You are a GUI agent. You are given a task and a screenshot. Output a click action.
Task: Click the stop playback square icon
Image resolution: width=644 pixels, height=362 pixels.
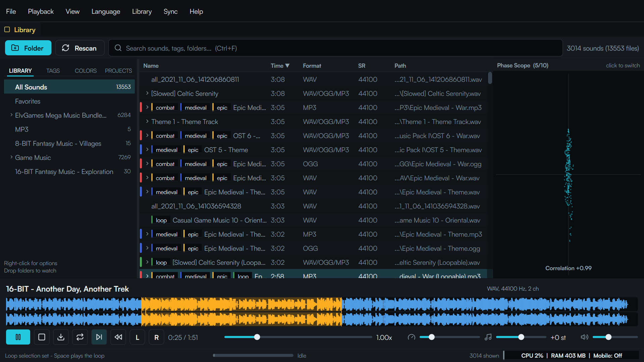42,337
